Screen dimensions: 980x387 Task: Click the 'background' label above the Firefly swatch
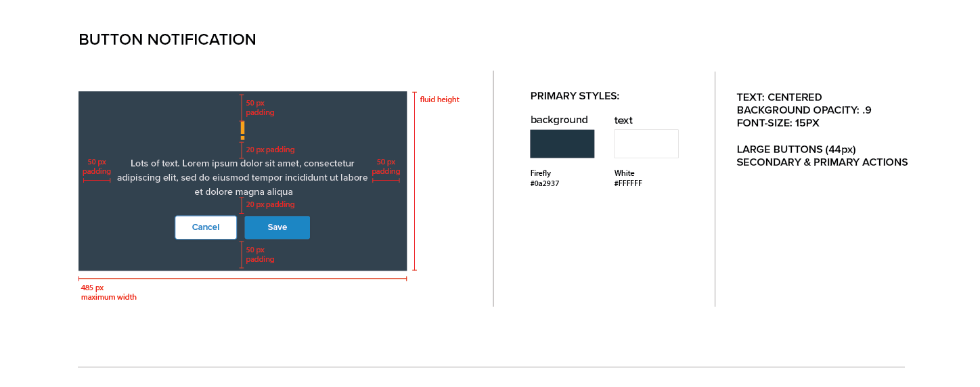[x=559, y=120]
